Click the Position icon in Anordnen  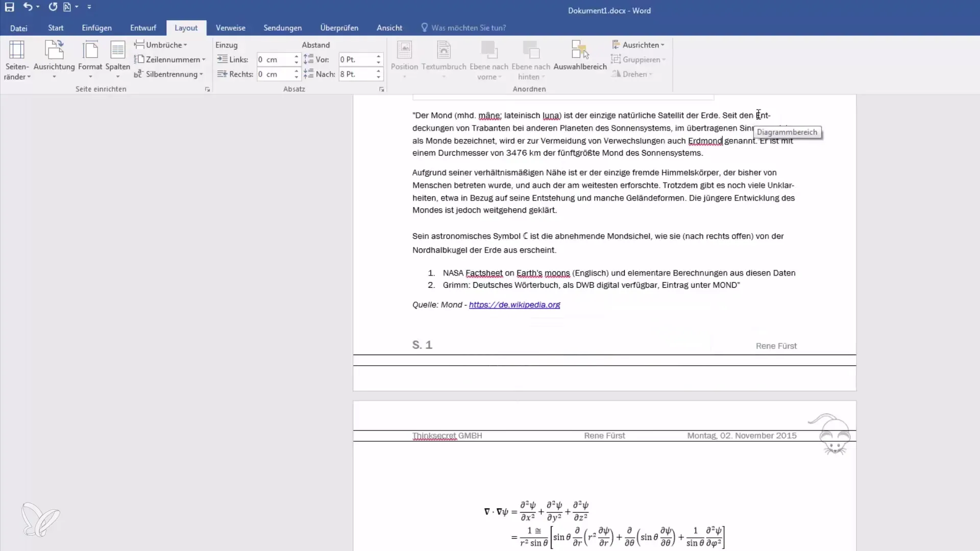[x=404, y=60]
